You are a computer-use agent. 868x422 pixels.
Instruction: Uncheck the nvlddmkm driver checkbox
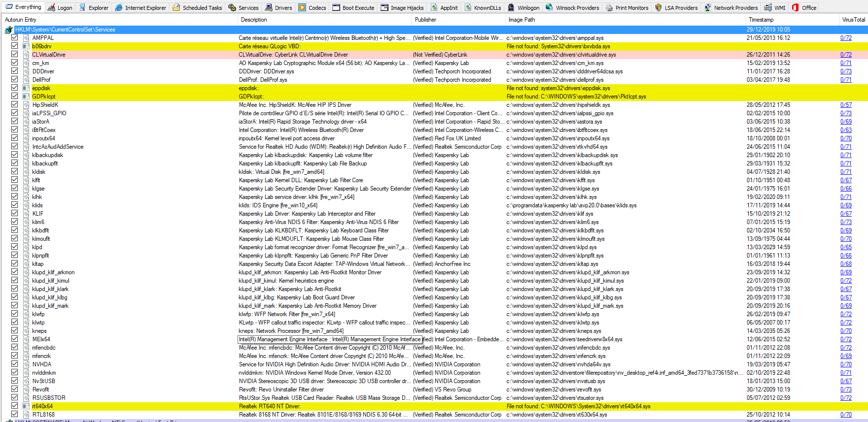click(14, 372)
